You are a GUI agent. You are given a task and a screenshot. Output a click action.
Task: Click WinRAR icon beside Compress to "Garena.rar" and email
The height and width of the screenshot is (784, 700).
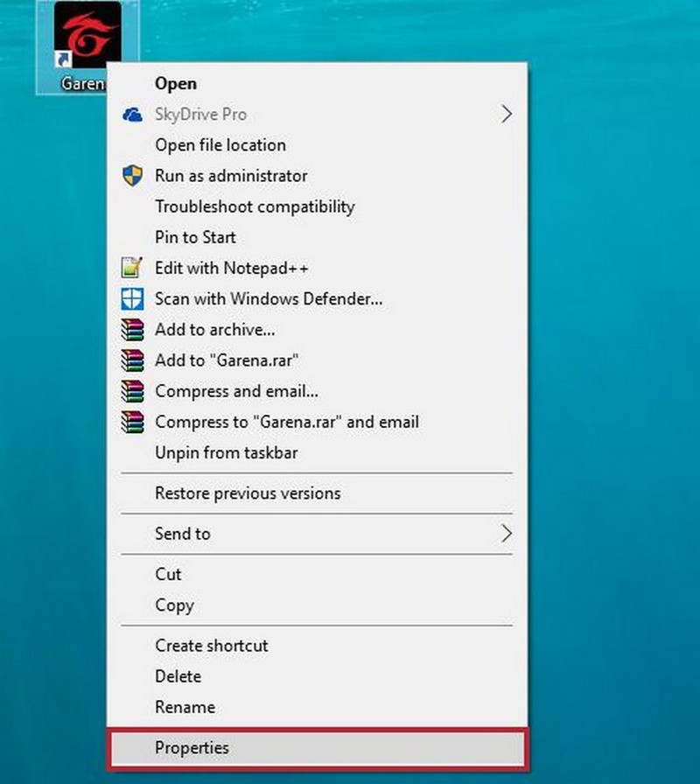pyautogui.click(x=132, y=422)
